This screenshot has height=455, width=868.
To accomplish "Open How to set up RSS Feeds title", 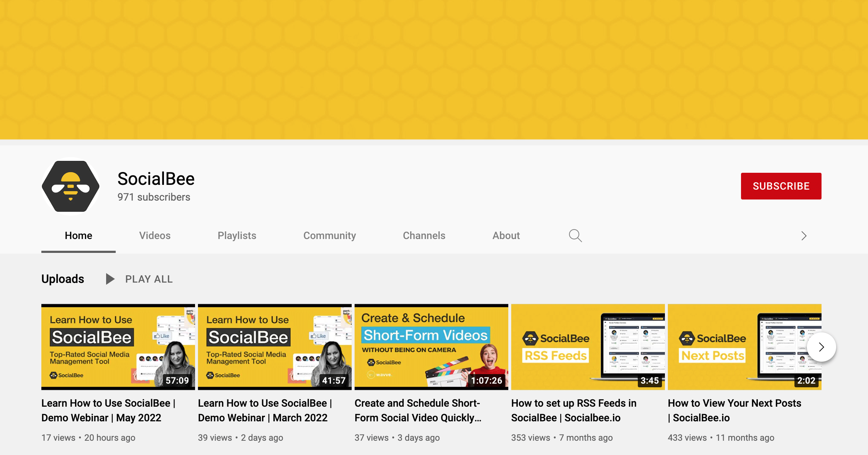I will [x=574, y=410].
